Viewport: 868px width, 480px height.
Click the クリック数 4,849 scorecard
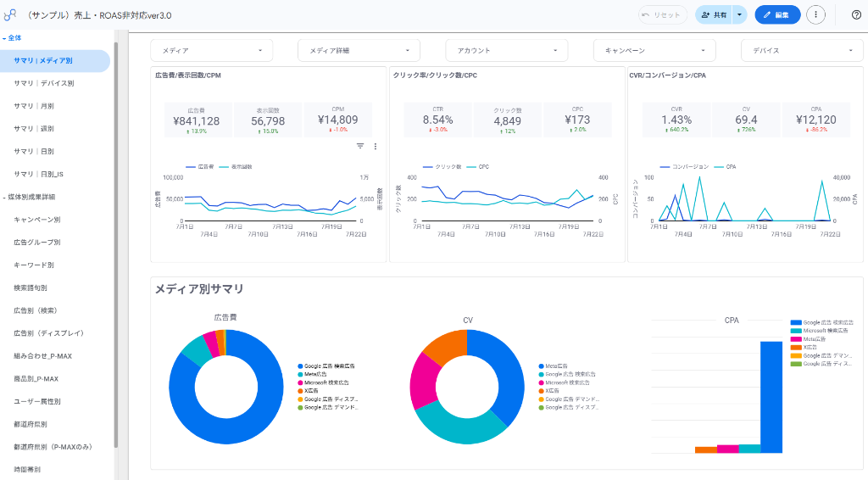508,120
